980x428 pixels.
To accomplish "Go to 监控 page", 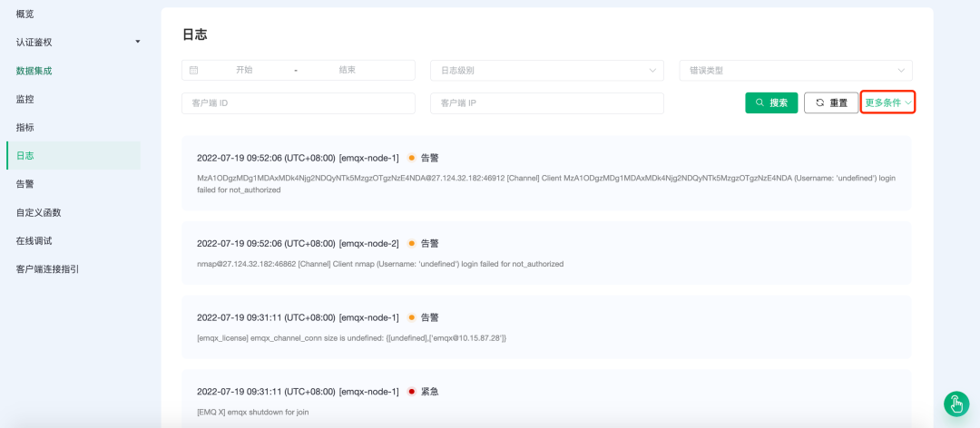I will pyautogui.click(x=25, y=99).
